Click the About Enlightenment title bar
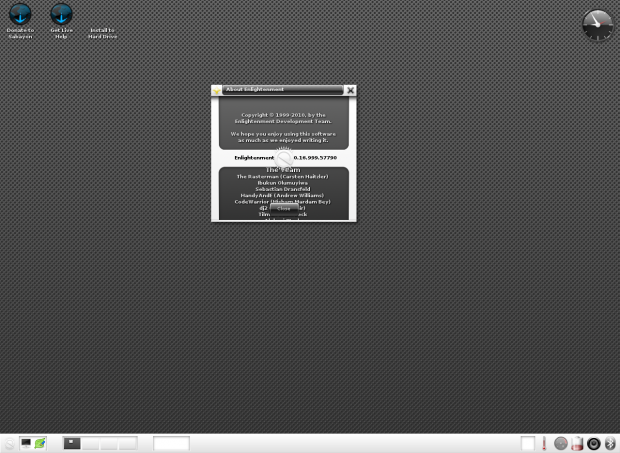The width and height of the screenshot is (620, 453). (282, 90)
